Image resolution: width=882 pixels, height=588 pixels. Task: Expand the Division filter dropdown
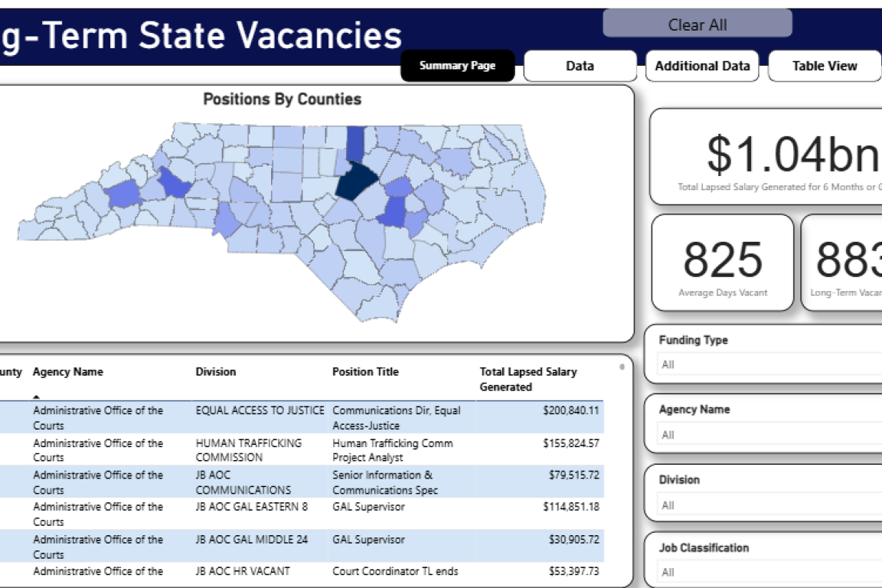point(766,505)
